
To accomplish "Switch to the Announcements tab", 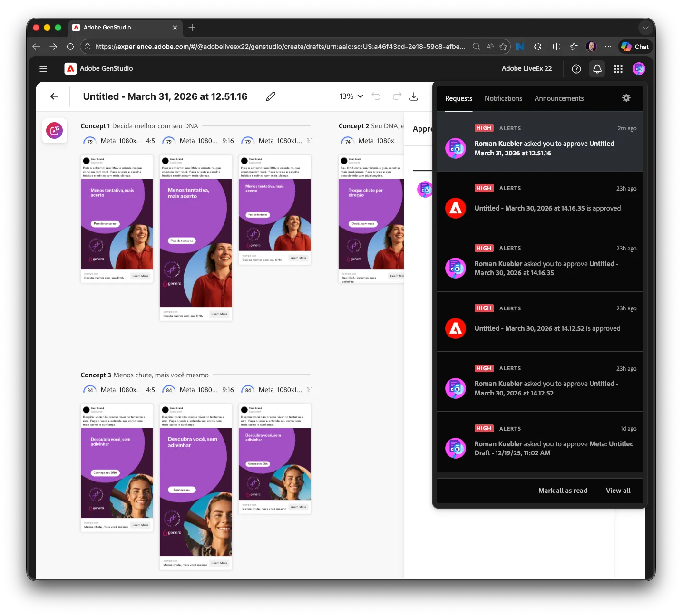I will 559,98.
